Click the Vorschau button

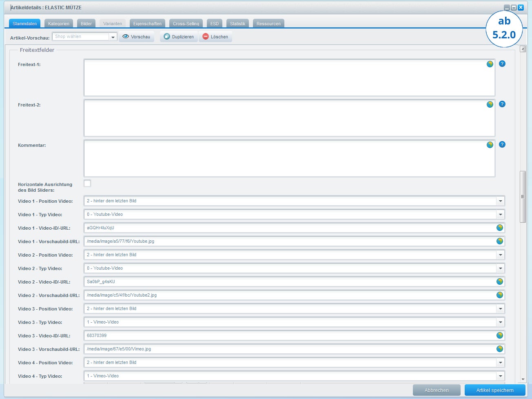(x=137, y=37)
